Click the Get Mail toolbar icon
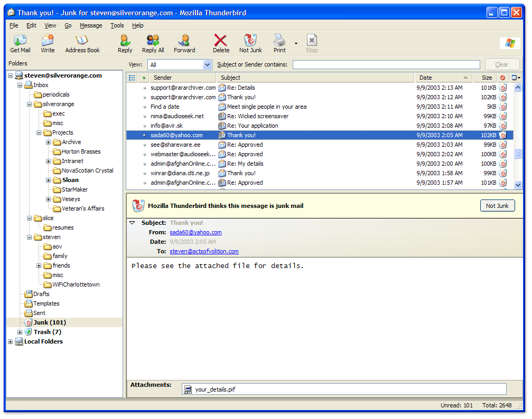The height and width of the screenshot is (419, 532). [20, 42]
